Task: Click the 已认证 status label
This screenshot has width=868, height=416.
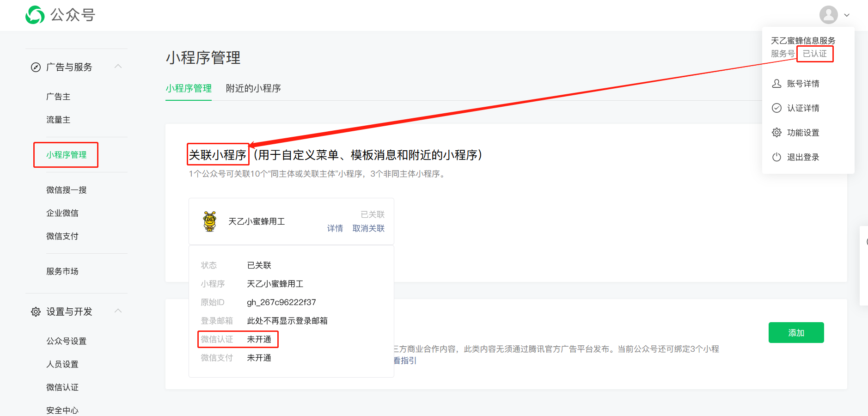Action: click(815, 54)
